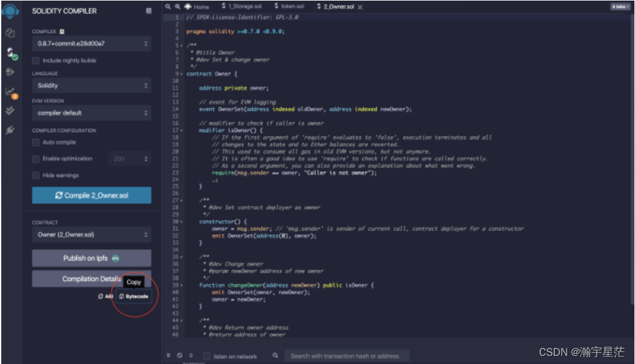Select the Solidity compiler sidebar icon
This screenshot has height=364, width=635.
coord(11,53)
